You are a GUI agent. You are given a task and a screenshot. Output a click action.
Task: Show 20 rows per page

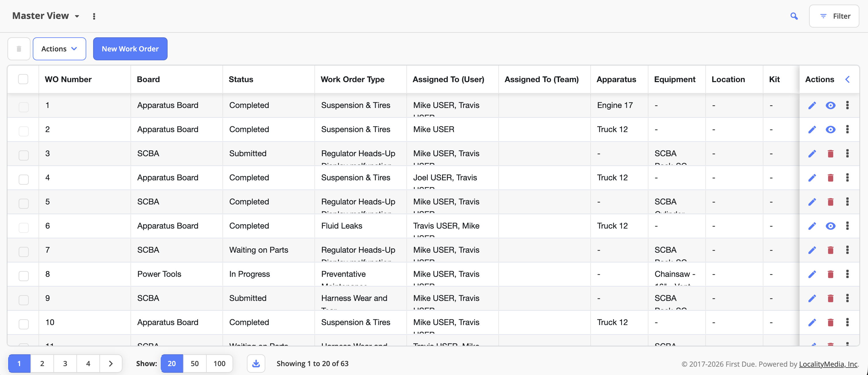tap(172, 363)
